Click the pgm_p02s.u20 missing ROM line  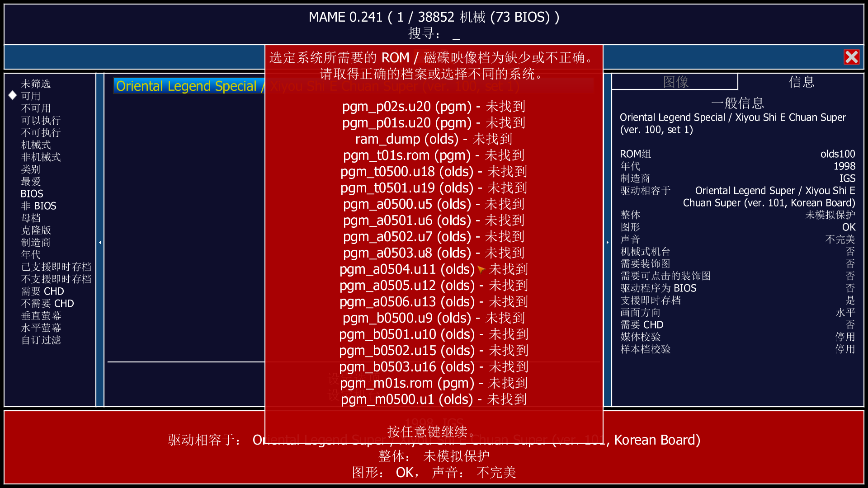tap(434, 106)
